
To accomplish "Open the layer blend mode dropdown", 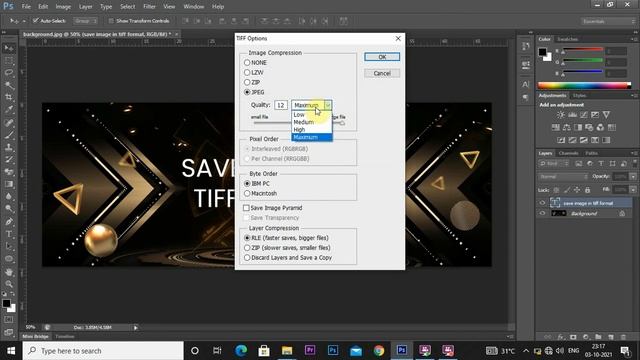I will [x=563, y=177].
